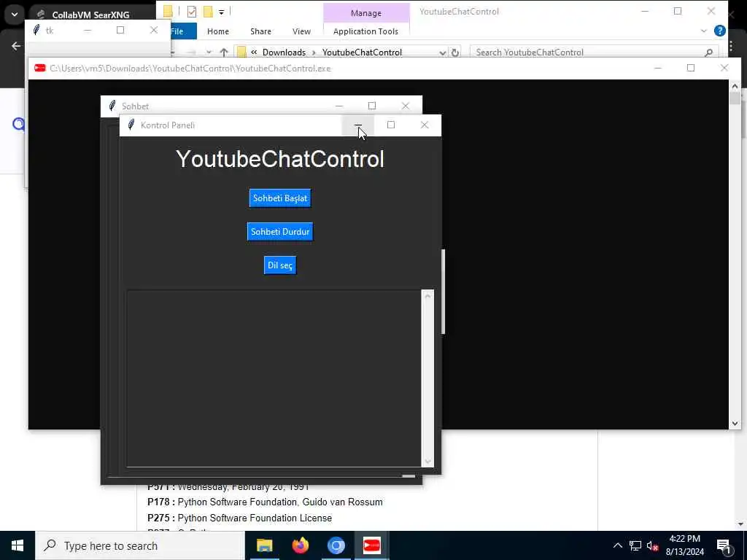Open the notification center icon
Screen dimensions: 747x560
724,545
